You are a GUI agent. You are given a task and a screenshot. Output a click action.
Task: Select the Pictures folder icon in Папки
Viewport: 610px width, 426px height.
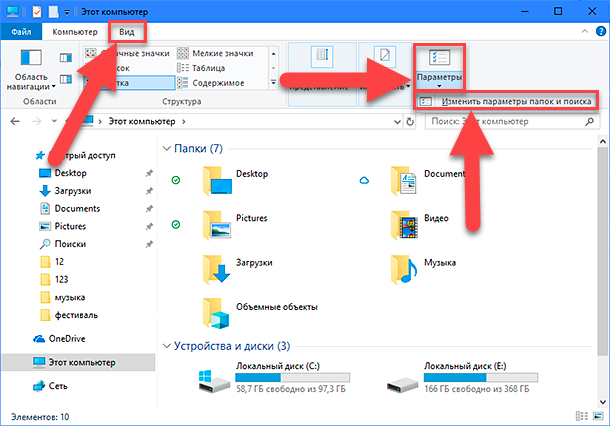pos(217,225)
